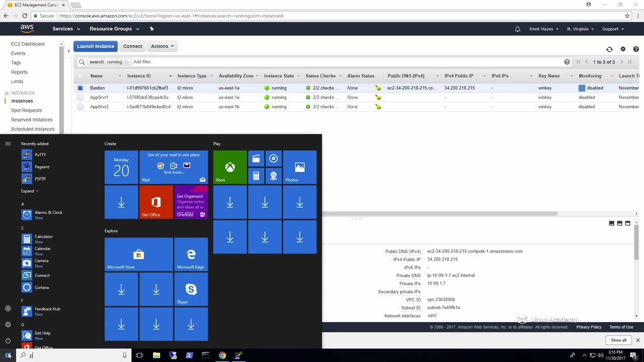Screen dimensions: 644x362
Task: Launch the Microsoft Store tile
Action: pos(138,254)
